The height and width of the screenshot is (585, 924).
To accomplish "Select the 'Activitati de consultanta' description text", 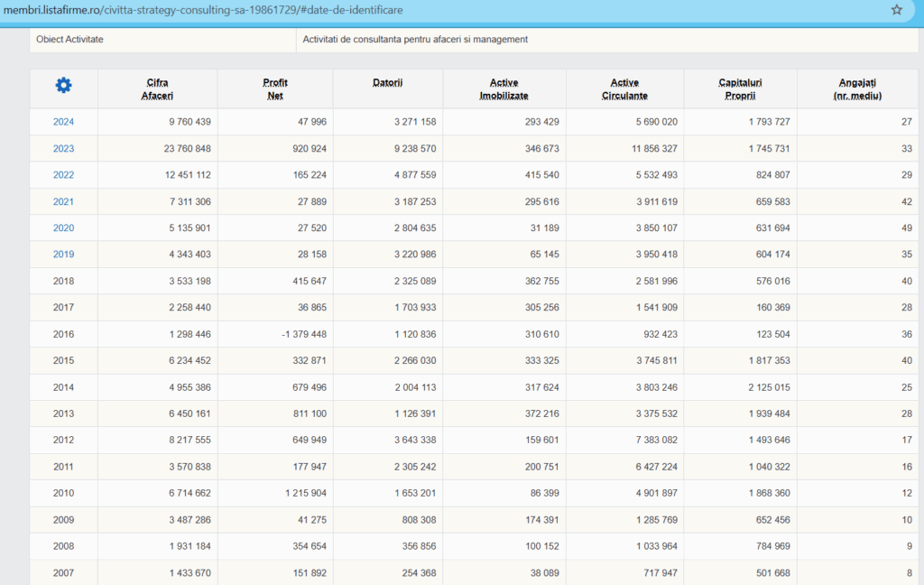I will [x=415, y=40].
